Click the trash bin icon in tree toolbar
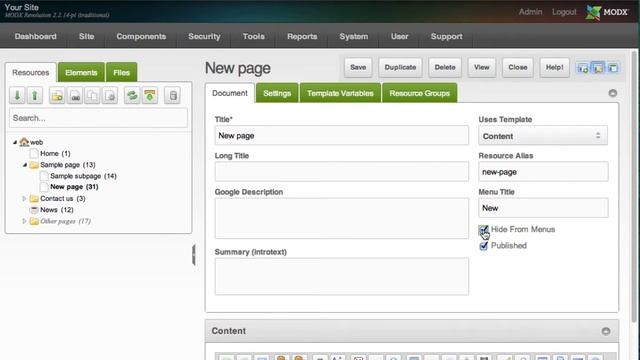This screenshot has height=360, width=640. 173,96
